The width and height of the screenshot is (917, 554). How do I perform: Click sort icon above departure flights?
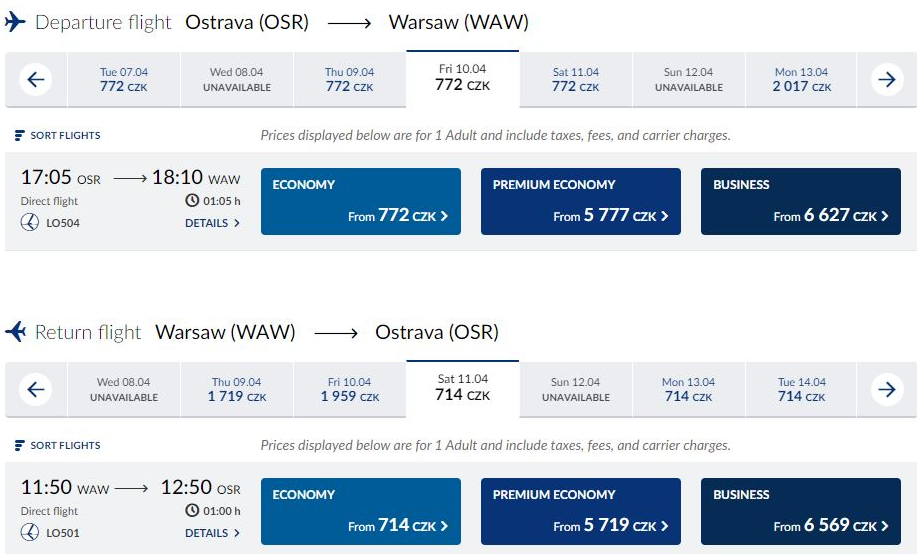click(x=19, y=136)
